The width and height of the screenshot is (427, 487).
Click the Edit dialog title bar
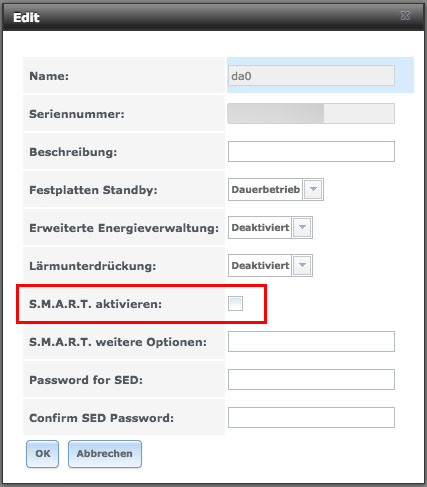click(213, 17)
